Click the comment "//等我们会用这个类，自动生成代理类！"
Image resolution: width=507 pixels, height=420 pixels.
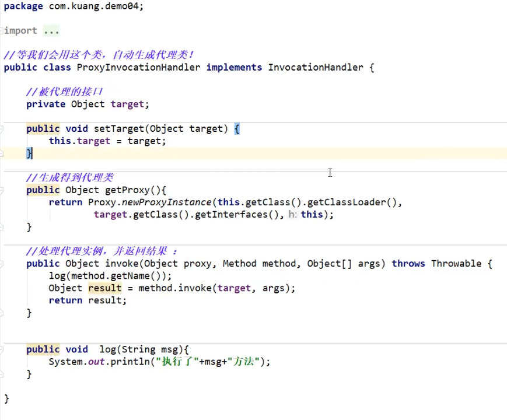[98, 55]
